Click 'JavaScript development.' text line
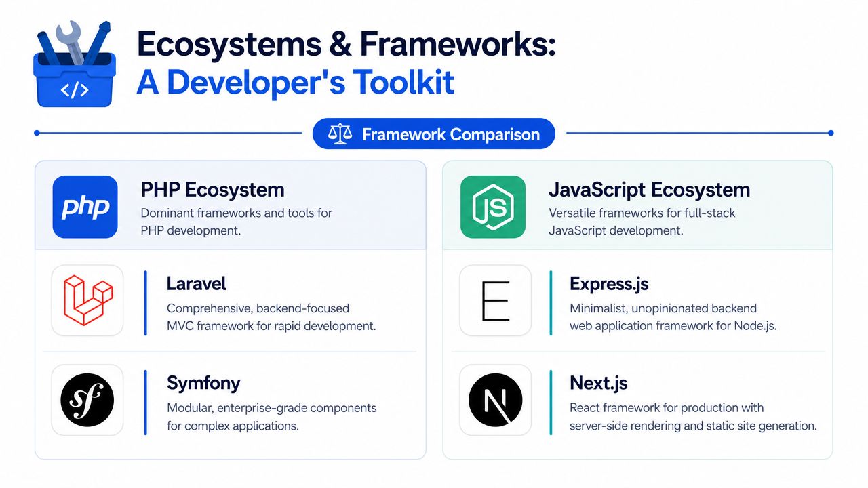Viewport: 868px width, 488px height. click(615, 230)
